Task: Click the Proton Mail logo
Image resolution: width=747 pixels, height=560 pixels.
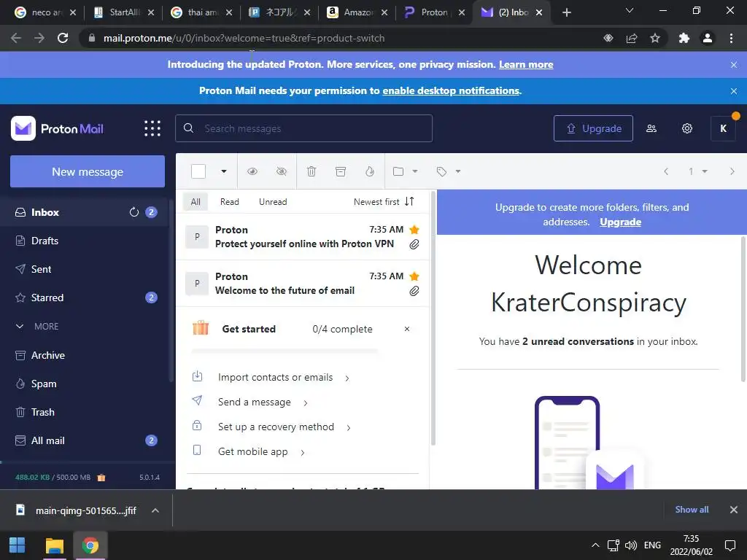Action: click(57, 128)
